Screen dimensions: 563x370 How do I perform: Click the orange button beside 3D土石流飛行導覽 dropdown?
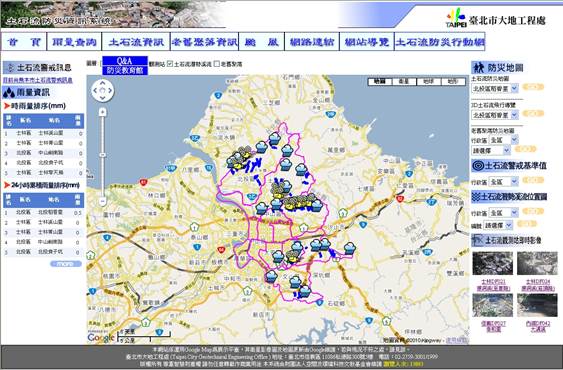[x=533, y=114]
